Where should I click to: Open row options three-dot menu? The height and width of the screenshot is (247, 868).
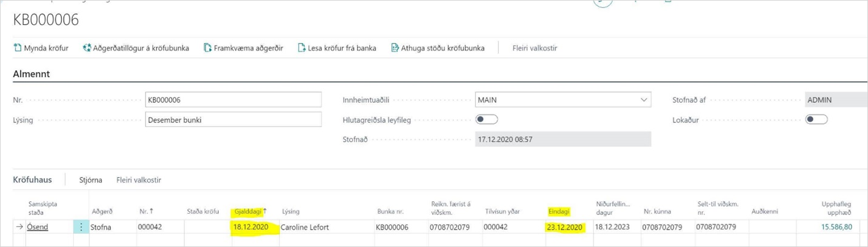(81, 227)
